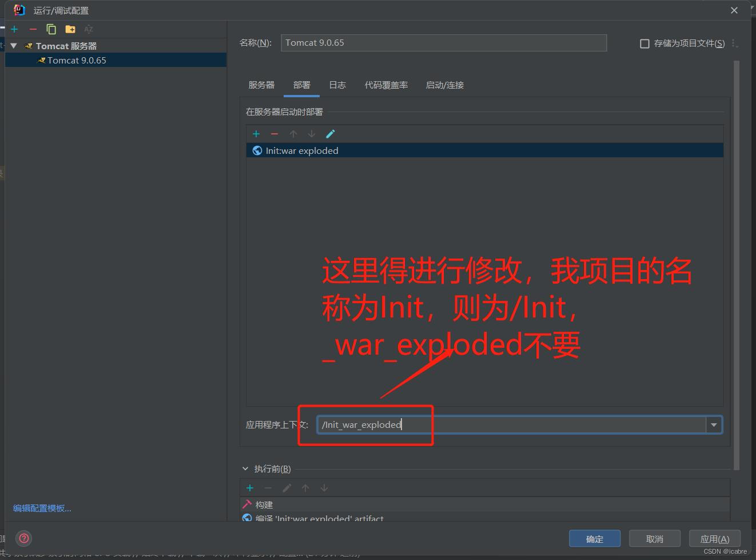The image size is (756, 560).
Task: Create new configuration folder icon
Action: coord(70,29)
